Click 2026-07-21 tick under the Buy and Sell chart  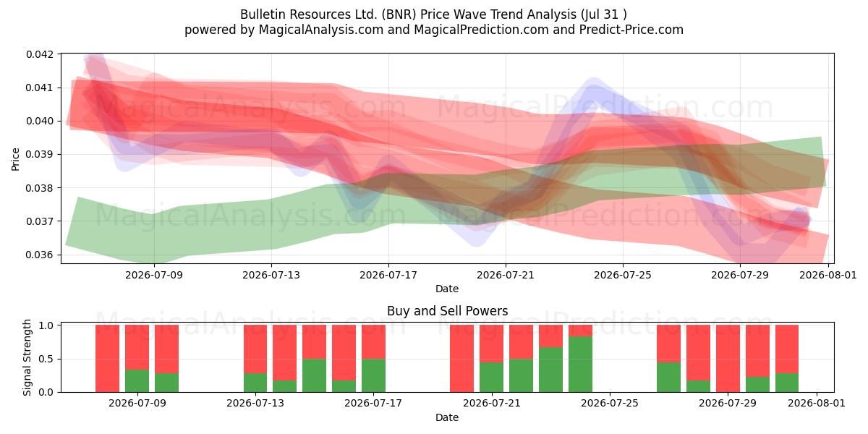point(492,404)
